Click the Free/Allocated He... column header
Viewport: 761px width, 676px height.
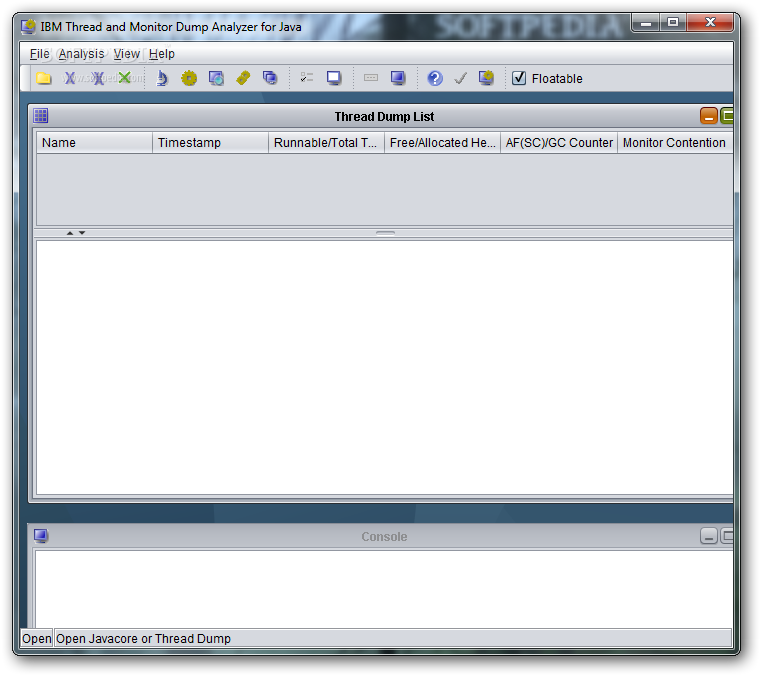pos(443,143)
